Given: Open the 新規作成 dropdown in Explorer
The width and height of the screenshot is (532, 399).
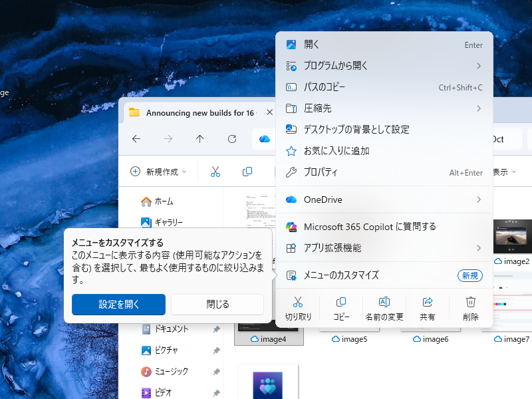Looking at the screenshot, I should coord(158,172).
